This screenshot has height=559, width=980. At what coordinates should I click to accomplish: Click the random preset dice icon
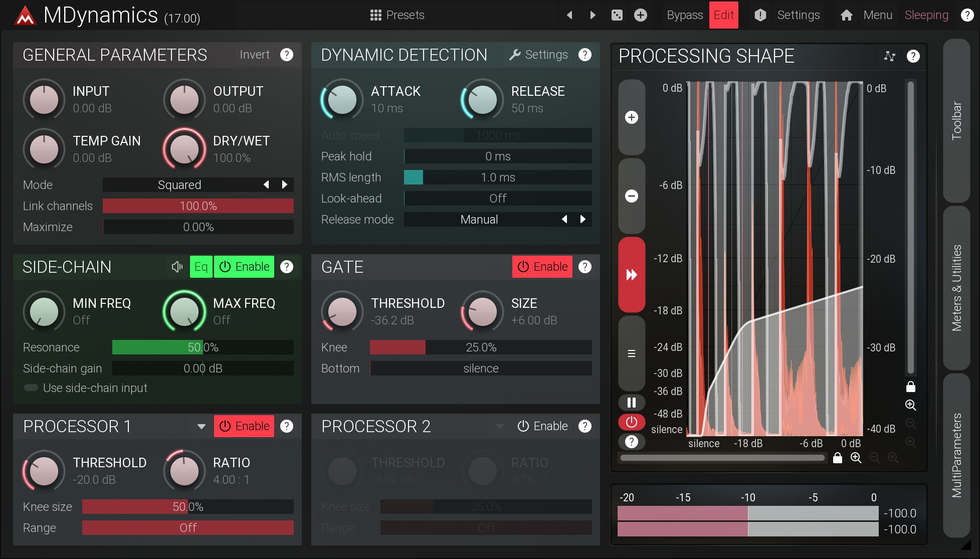point(617,15)
